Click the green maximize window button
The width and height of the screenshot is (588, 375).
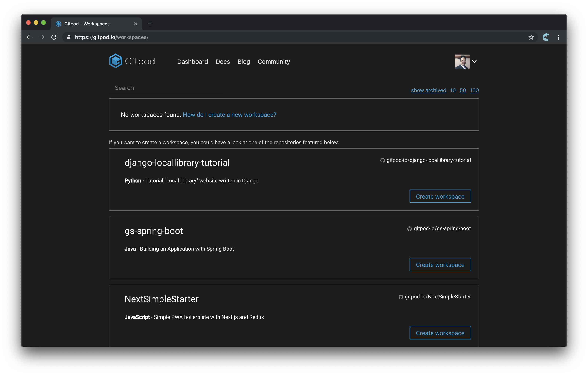click(x=43, y=23)
